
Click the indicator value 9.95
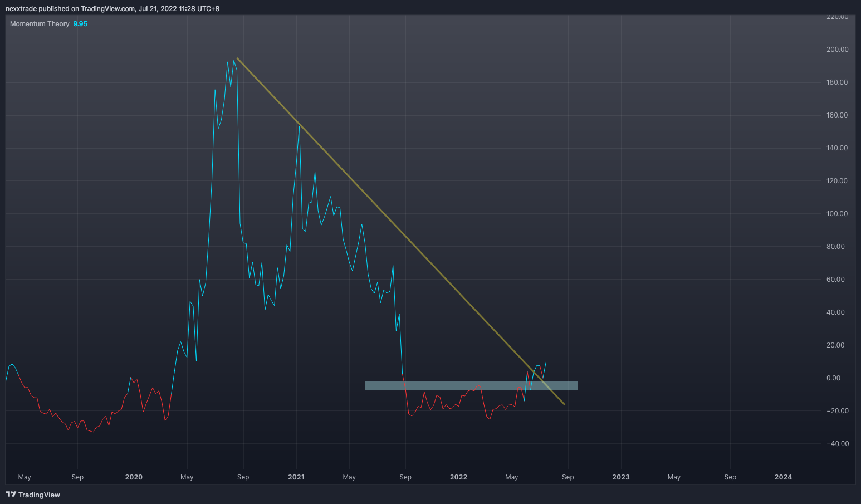click(x=80, y=24)
